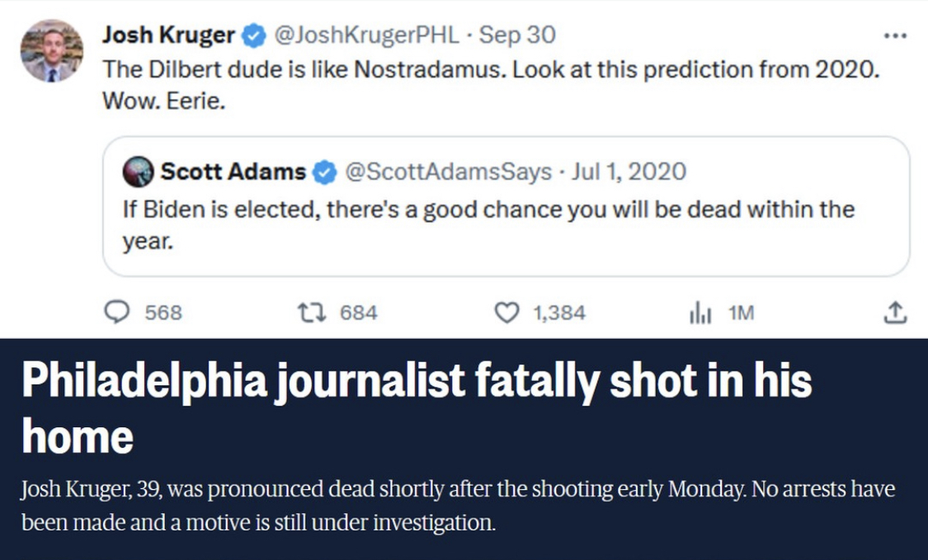Open the @ScottAdamsSays handle

click(448, 172)
